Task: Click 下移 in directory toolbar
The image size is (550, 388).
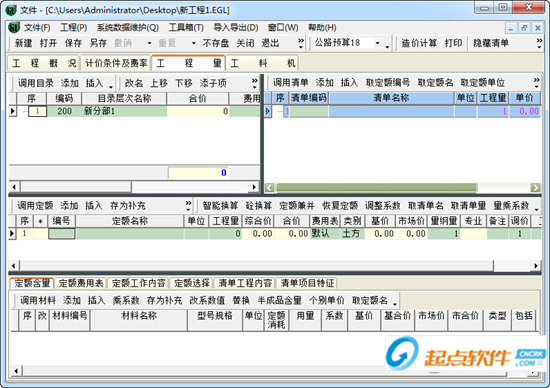Action: click(x=184, y=83)
